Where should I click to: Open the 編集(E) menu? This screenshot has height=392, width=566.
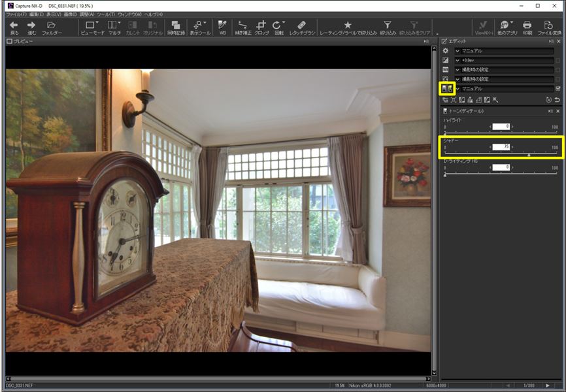pyautogui.click(x=36, y=14)
